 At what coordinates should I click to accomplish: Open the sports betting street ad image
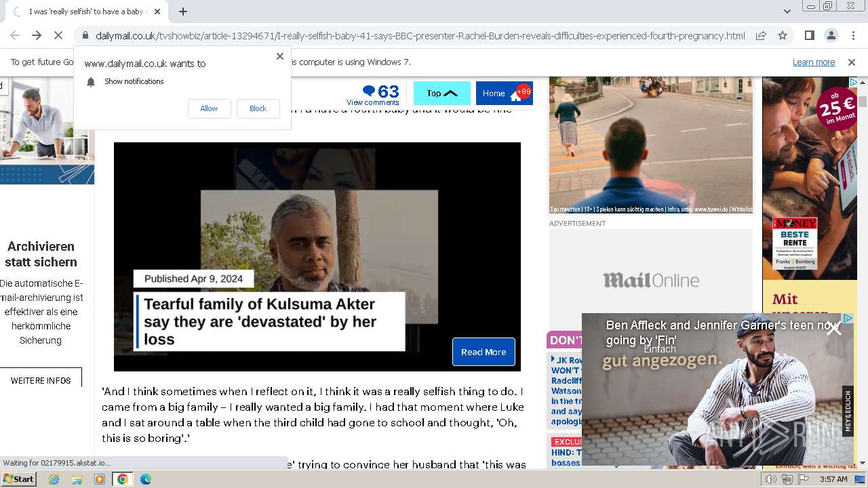(x=651, y=145)
